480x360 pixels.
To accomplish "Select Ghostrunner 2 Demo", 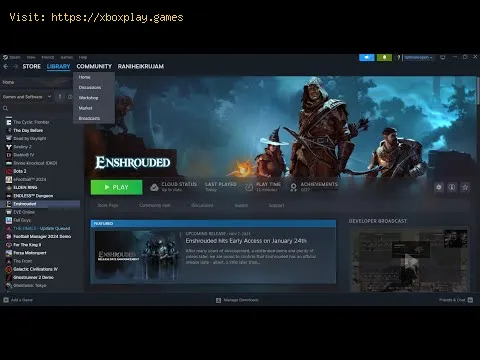I will click(x=33, y=277).
